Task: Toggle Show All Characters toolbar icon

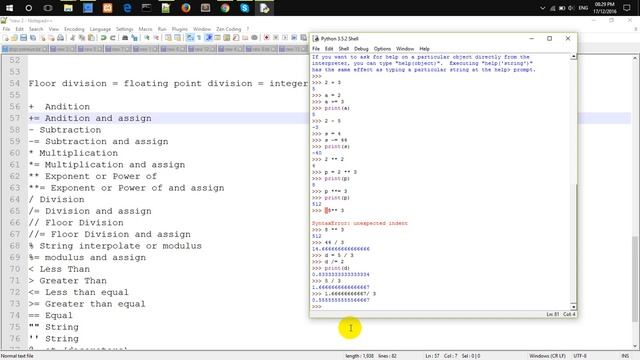Action: tap(199, 38)
